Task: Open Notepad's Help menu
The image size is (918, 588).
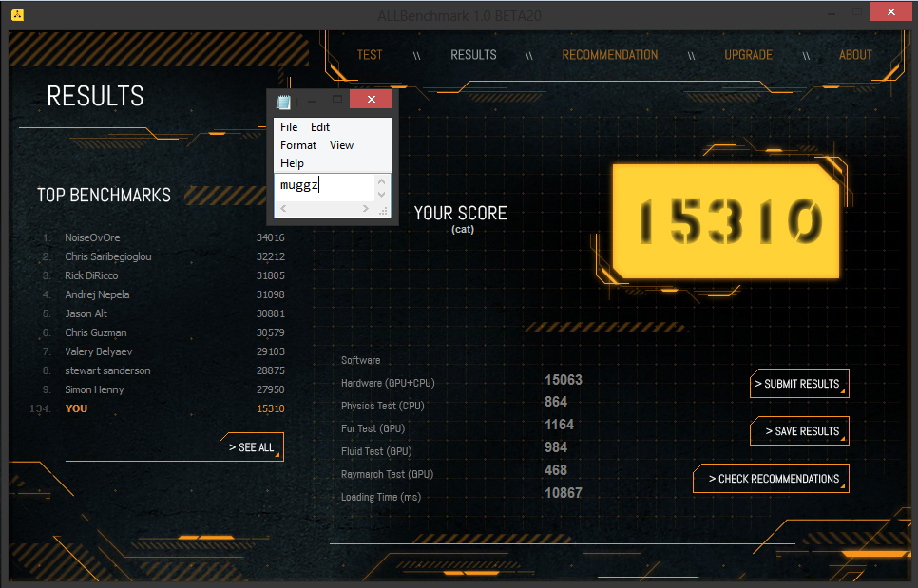Action: (292, 163)
